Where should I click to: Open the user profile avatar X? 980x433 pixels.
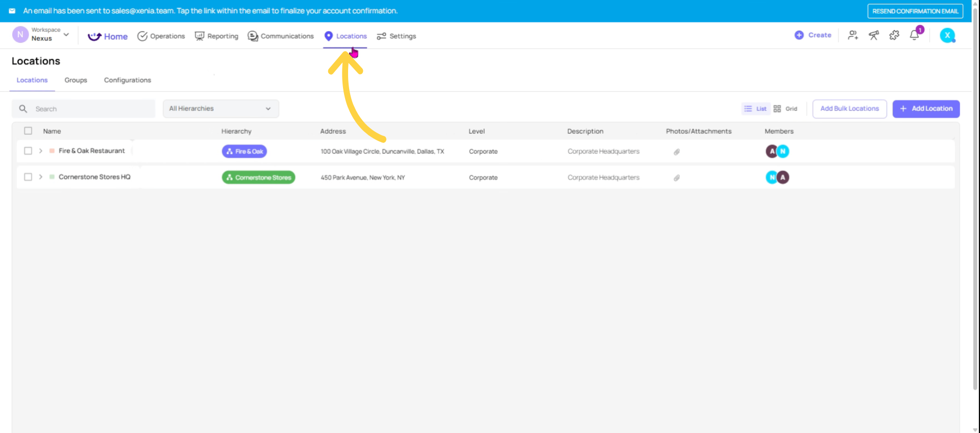pyautogui.click(x=947, y=35)
